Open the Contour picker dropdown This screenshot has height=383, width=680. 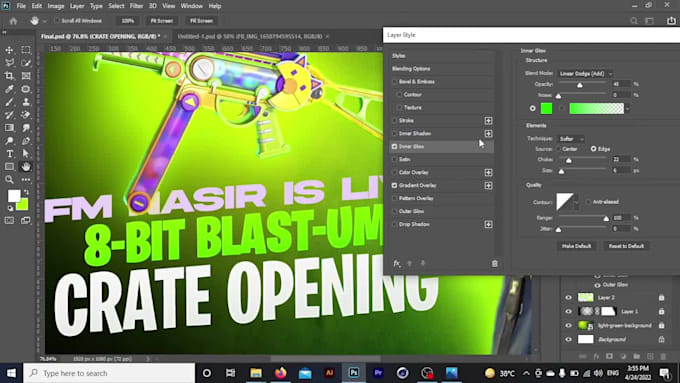pyautogui.click(x=576, y=202)
